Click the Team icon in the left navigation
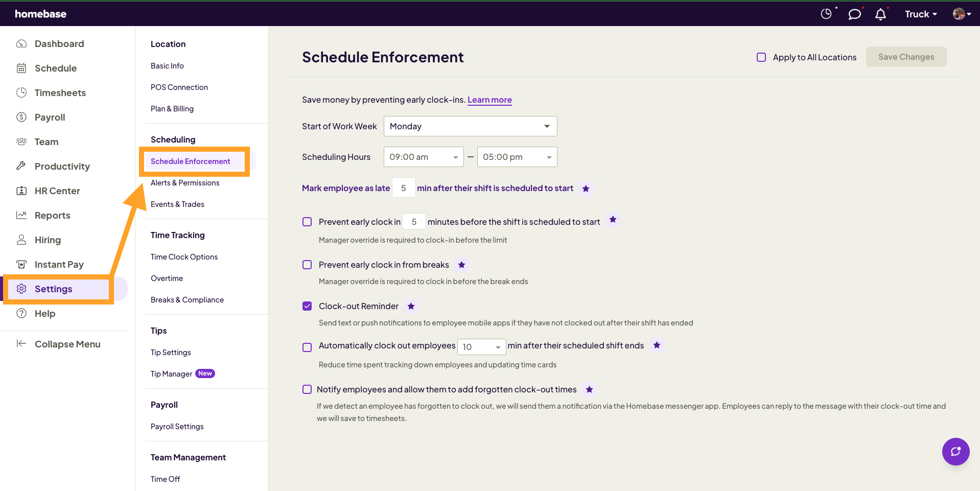980x491 pixels. click(x=21, y=142)
